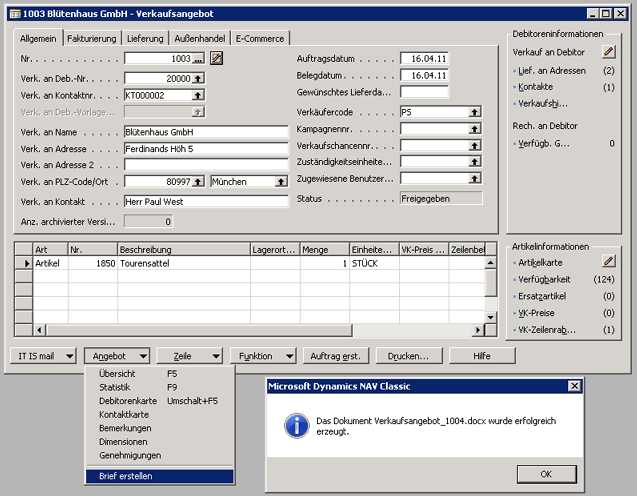
Task: Click scroll down arrow of the lines table
Action: point(491,317)
